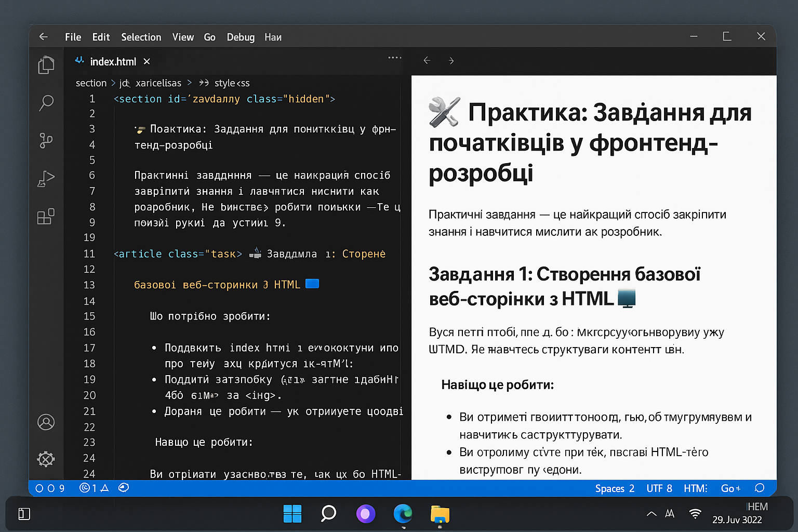Screen dimensions: 798x532
Task: Switch to the index.html tab
Action: (112, 61)
